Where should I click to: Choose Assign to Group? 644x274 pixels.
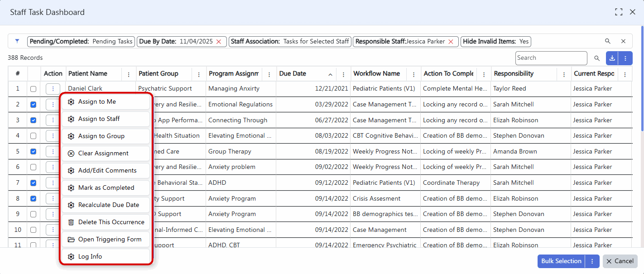coord(106,136)
